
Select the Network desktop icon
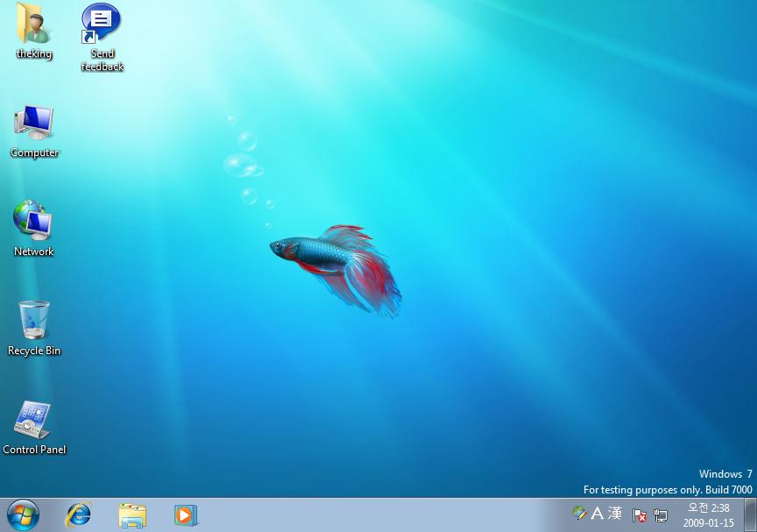tap(32, 221)
